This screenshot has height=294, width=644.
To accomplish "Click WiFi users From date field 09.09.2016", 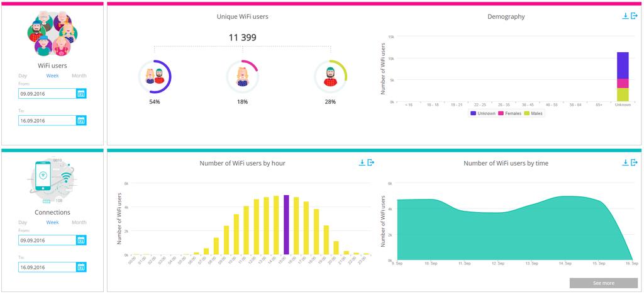I will click(47, 94).
